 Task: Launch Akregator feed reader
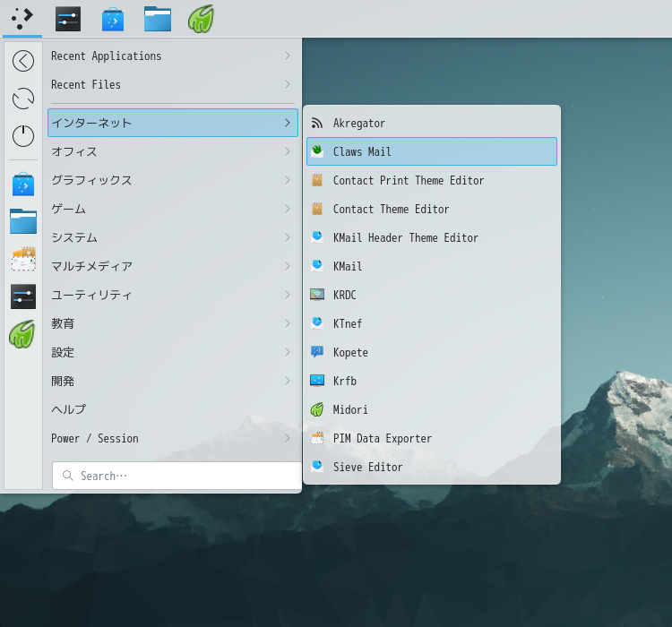coord(432,123)
